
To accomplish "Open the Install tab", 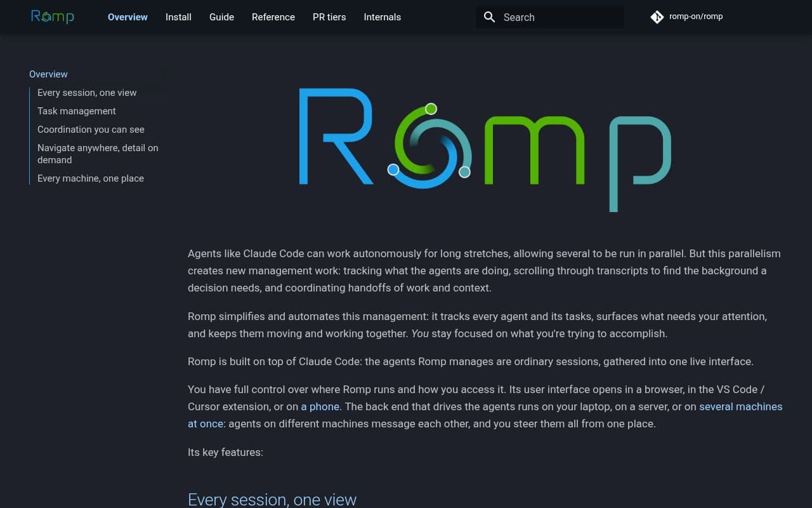I will [x=178, y=17].
